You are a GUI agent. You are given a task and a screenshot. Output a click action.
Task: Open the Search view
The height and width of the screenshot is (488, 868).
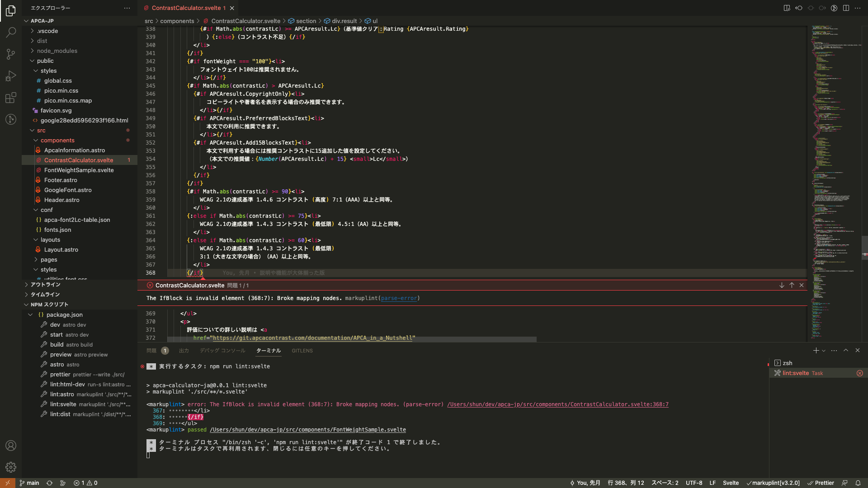(x=11, y=32)
